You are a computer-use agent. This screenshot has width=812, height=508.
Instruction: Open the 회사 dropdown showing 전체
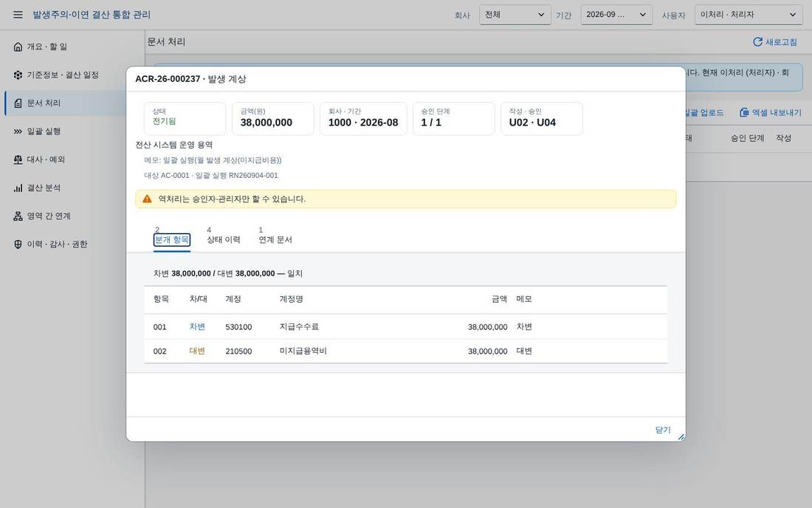click(x=515, y=15)
